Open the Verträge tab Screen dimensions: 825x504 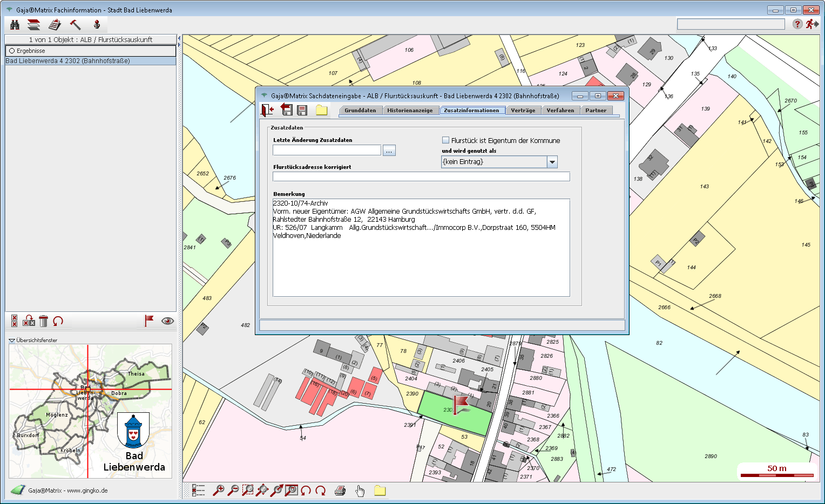click(523, 111)
